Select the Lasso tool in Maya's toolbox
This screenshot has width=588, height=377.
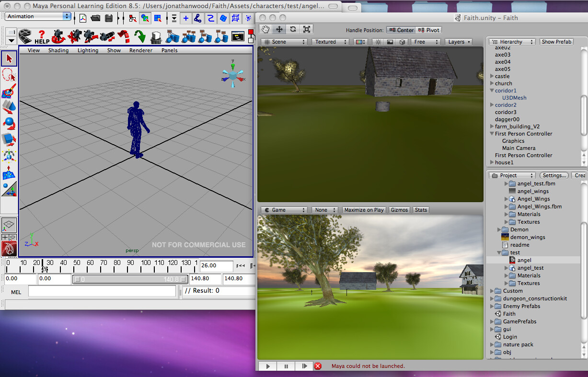click(10, 74)
